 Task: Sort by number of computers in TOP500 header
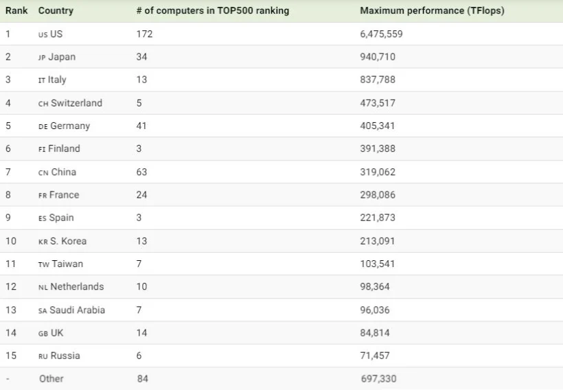212,11
